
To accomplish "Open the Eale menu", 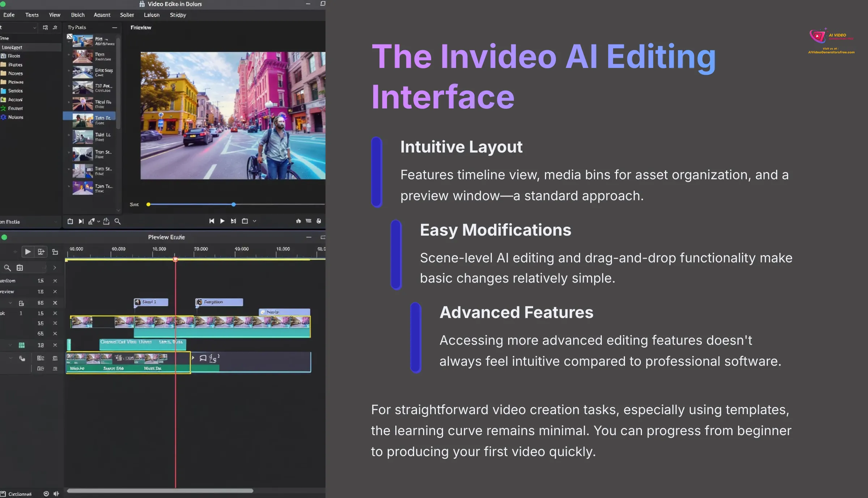I will pyautogui.click(x=9, y=15).
